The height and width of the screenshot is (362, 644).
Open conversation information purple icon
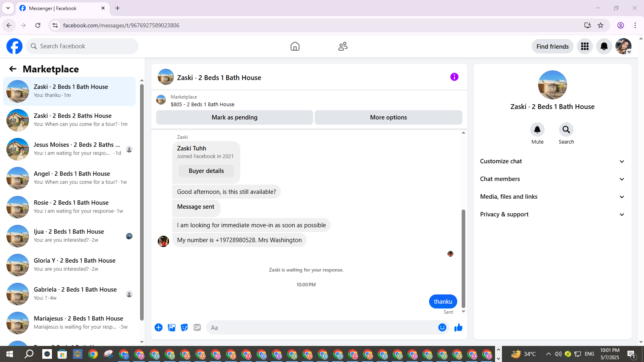point(454,77)
